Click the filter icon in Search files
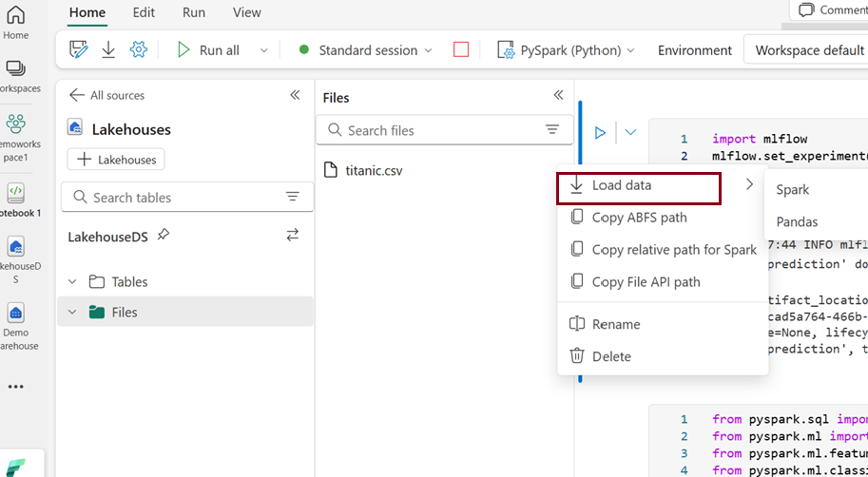 552,130
